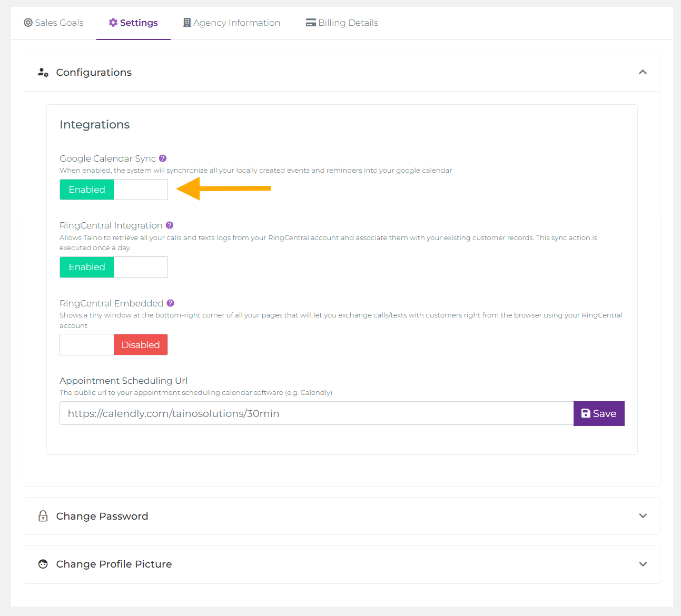Switch to the Billing Details tab
Image resolution: width=681 pixels, height=616 pixels.
(x=341, y=22)
